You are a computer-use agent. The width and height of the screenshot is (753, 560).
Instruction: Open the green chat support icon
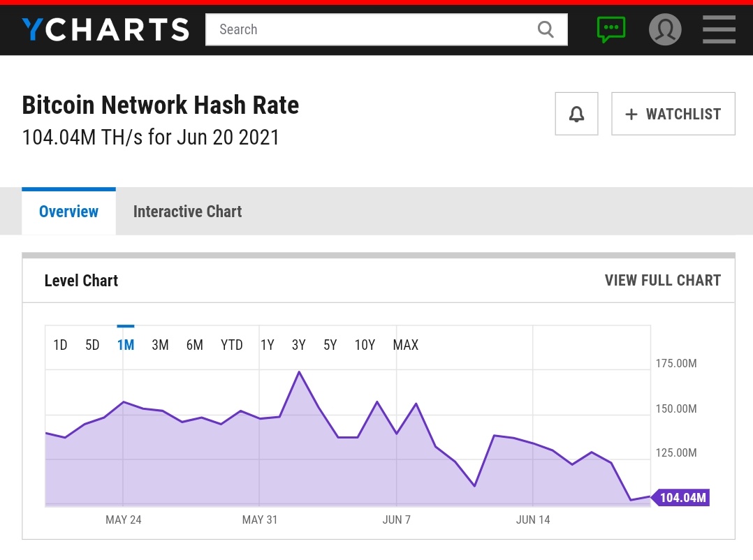[611, 29]
